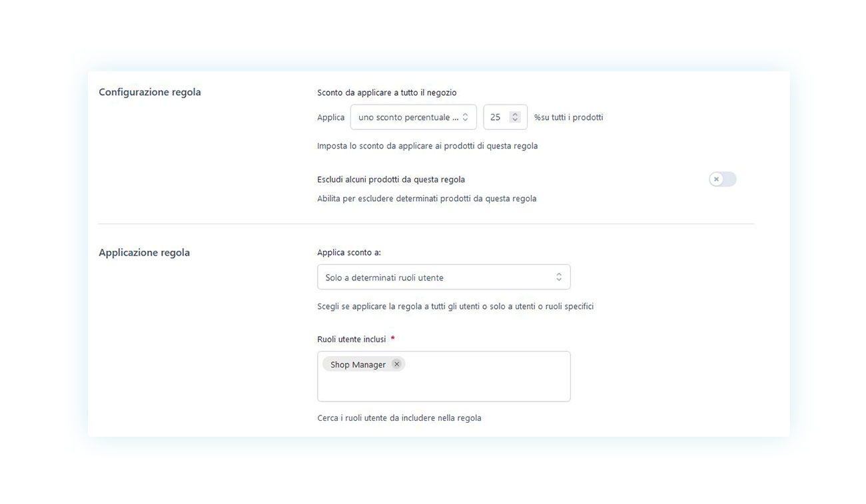This screenshot has width=866, height=504.
Task: Open the 'uno sconto percentuale' dropdown
Action: pyautogui.click(x=414, y=117)
